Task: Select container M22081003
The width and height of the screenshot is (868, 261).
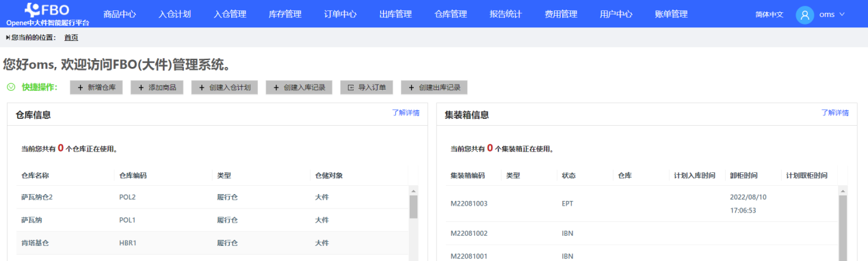Action: click(469, 204)
